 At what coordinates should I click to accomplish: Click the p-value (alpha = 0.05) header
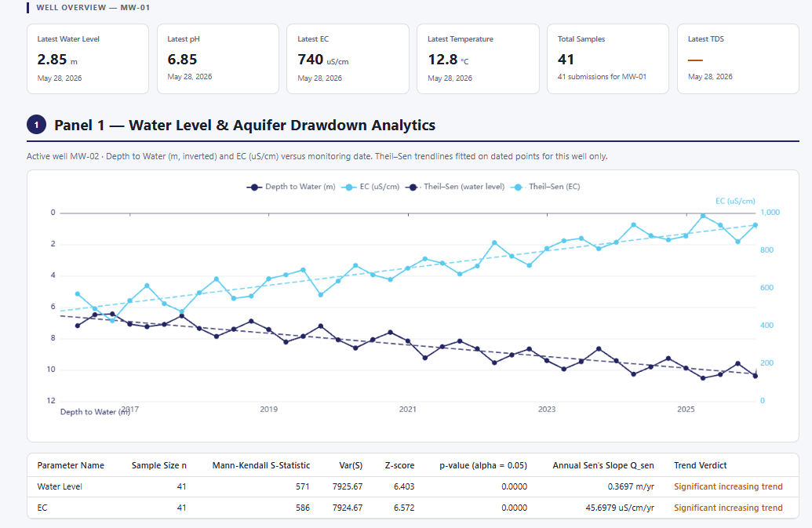click(x=483, y=465)
